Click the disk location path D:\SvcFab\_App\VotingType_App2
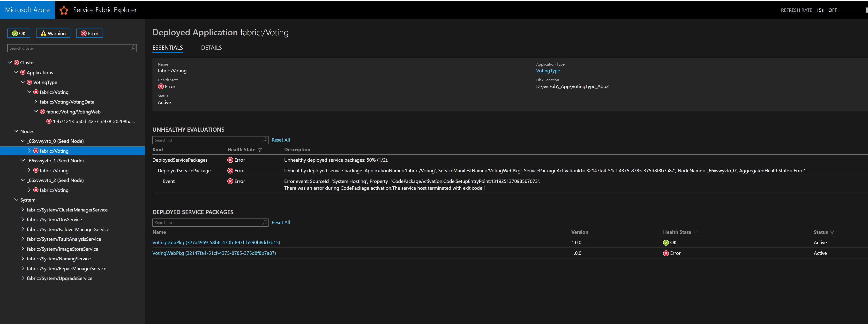Screen dimensions: 868x324 tap(572, 86)
